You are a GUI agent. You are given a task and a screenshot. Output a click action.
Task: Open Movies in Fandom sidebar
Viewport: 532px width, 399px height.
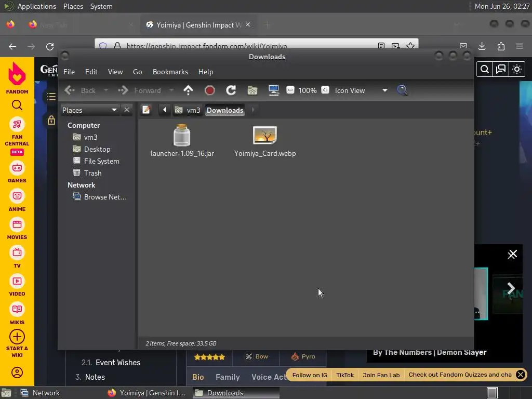coord(17,229)
